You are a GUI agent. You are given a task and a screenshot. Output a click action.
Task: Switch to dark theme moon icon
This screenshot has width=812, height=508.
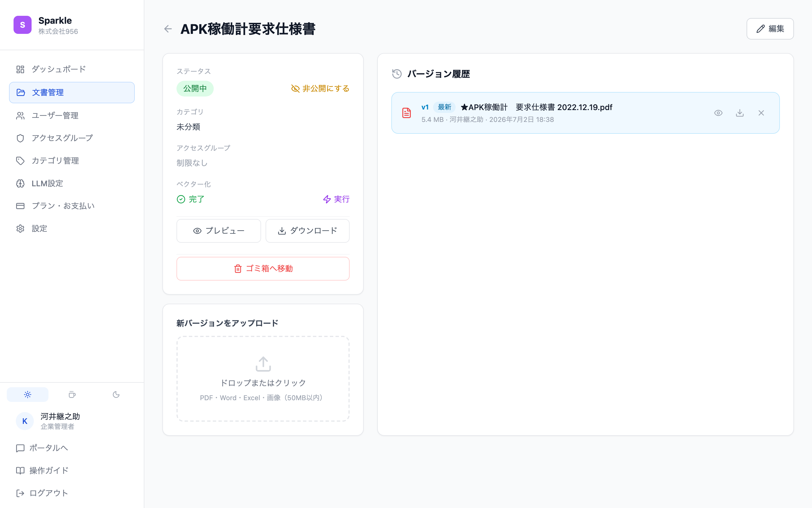coord(116,395)
